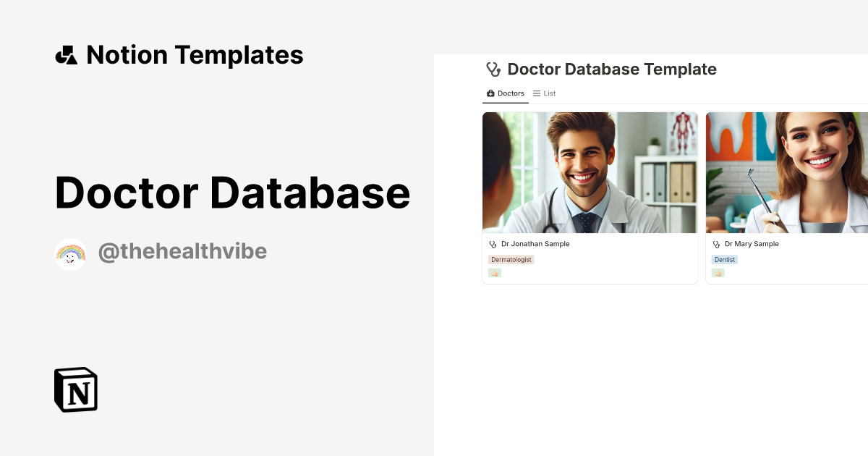
Task: Select the Dentist specialty tag
Action: click(725, 259)
